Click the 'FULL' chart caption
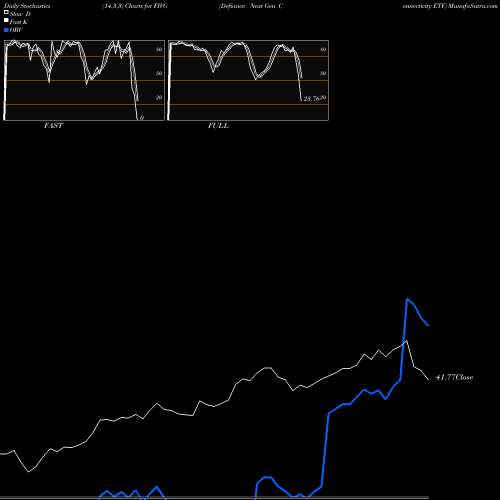Viewport: 500px width, 500px height. pos(218,126)
